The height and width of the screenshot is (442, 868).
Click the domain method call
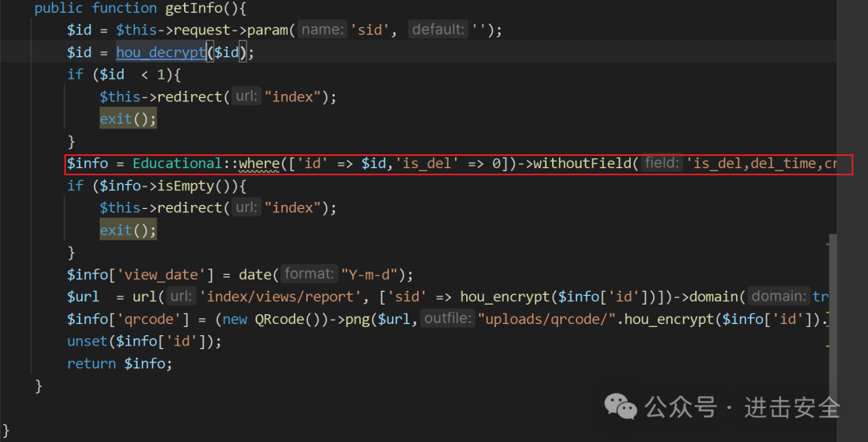coord(714,297)
